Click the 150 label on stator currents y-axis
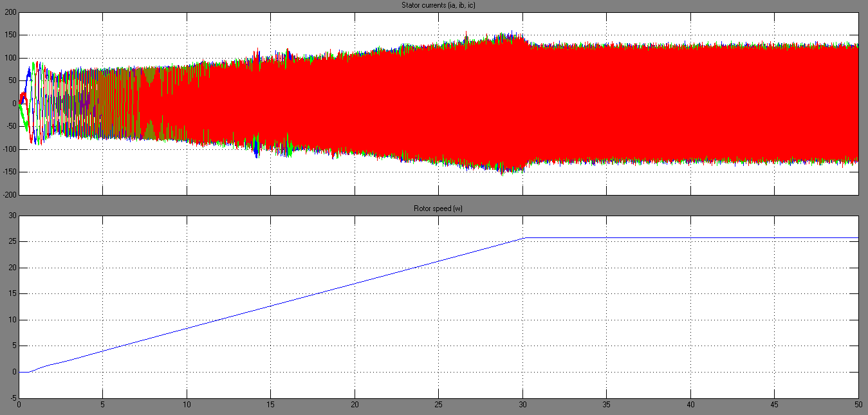The height and width of the screenshot is (415, 868). (11, 35)
